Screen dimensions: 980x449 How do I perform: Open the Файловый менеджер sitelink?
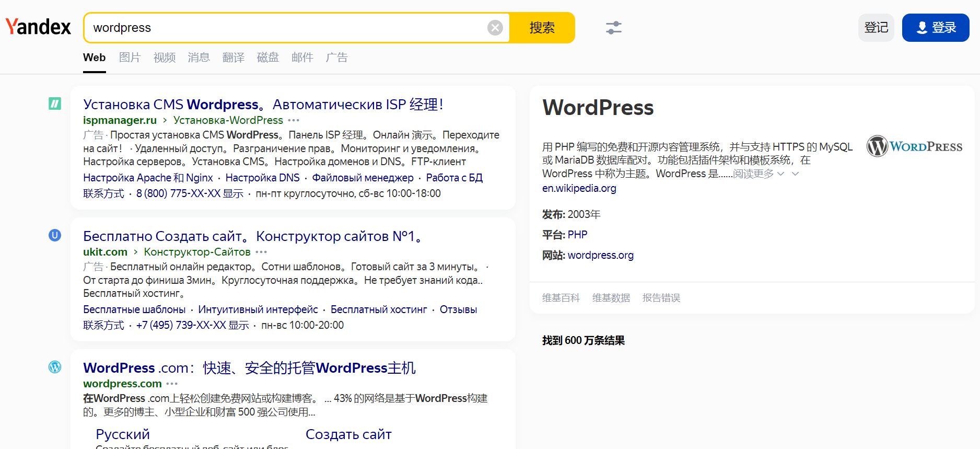point(363,178)
